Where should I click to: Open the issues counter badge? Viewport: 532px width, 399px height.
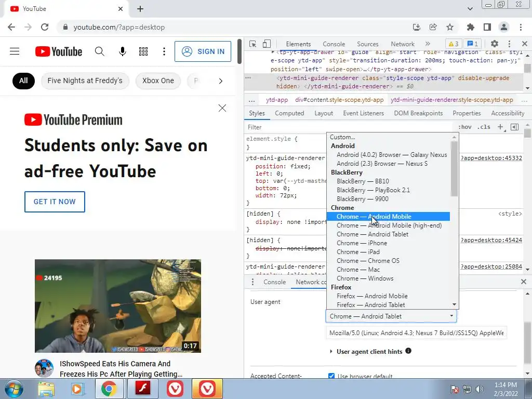click(473, 44)
